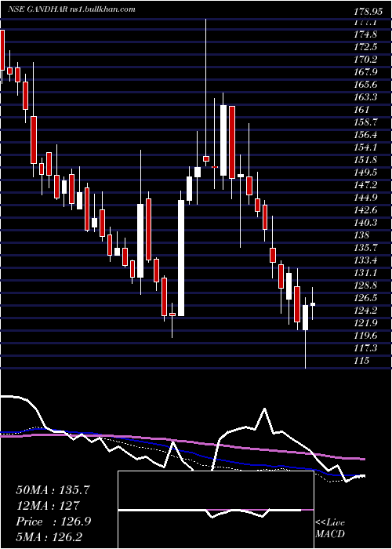Click the NSE GANDHAR chart title
This screenshot has width=392, height=549.
(x=72, y=9)
